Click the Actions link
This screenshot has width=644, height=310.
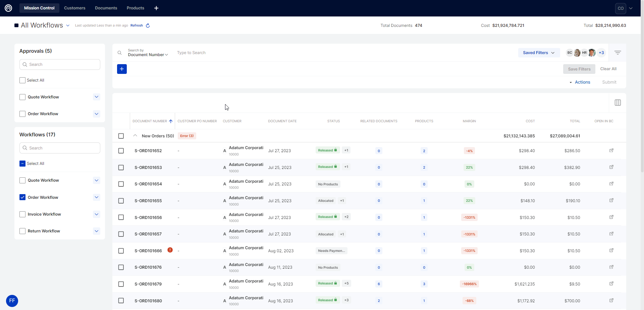click(x=582, y=82)
